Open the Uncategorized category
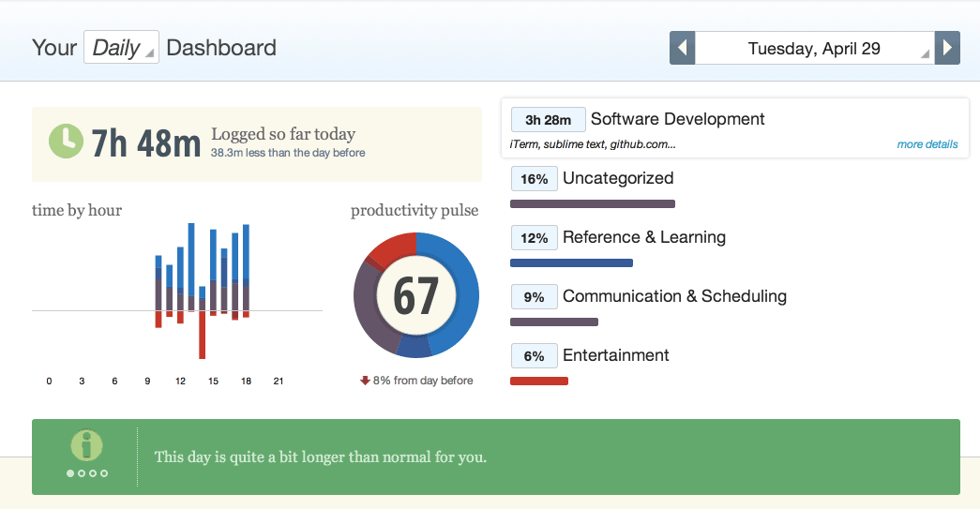980x509 pixels. point(618,178)
